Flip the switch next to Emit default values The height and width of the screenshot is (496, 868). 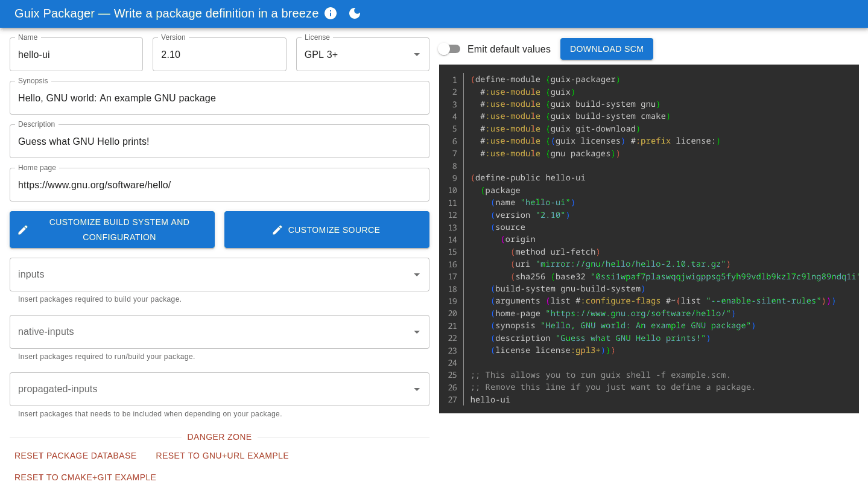point(449,49)
